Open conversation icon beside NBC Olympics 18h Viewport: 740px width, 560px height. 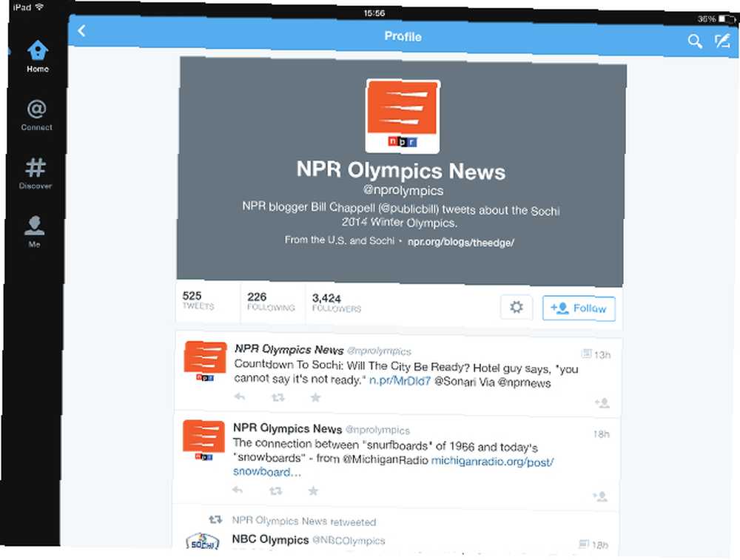coord(584,544)
